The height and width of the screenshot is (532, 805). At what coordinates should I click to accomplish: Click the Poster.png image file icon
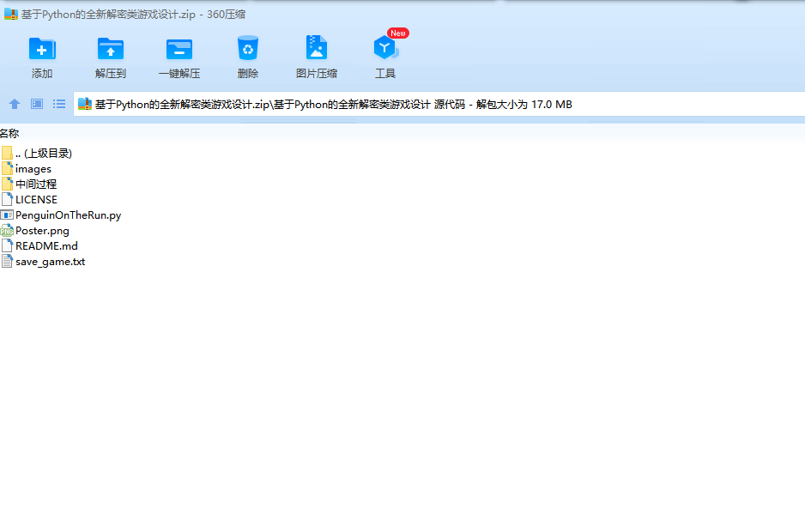pyautogui.click(x=7, y=231)
